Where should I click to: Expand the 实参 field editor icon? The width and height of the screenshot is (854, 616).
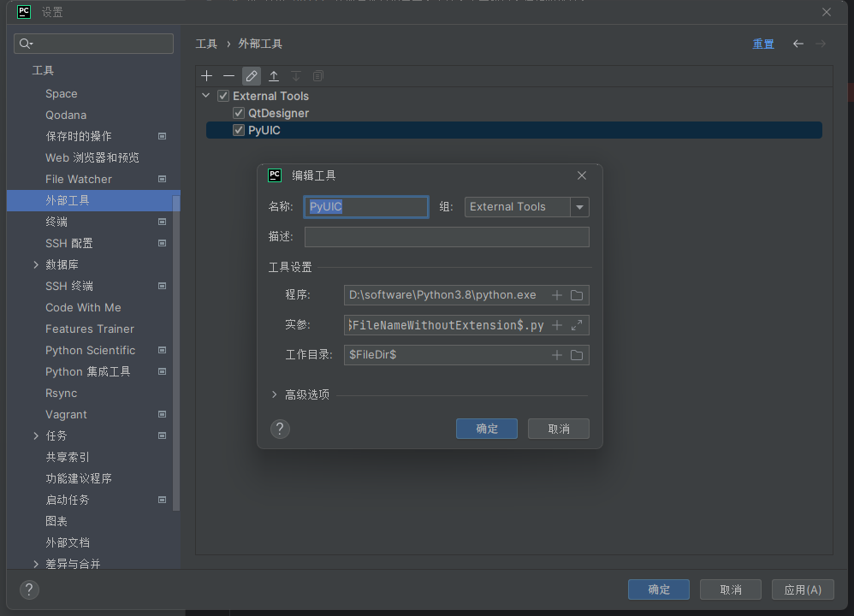(576, 325)
